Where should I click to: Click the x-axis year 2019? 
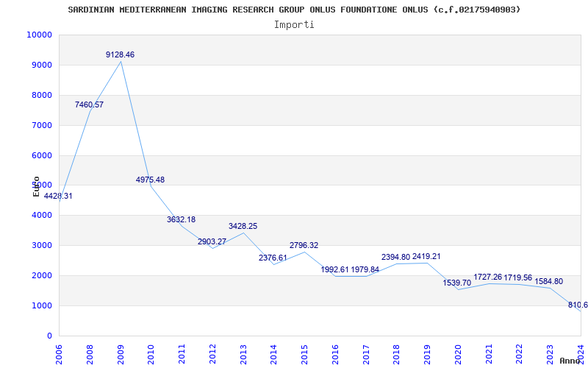428,354
